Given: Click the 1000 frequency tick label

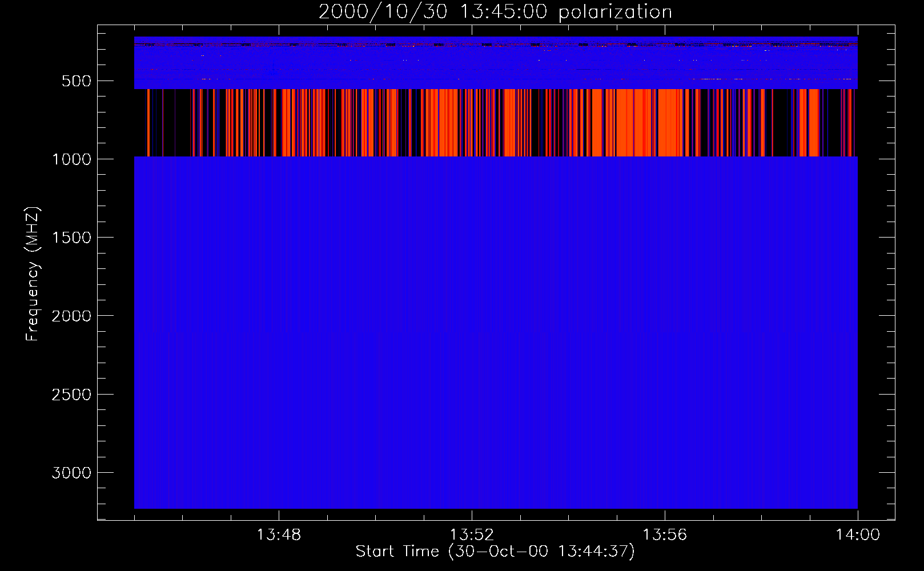Looking at the screenshot, I should (x=71, y=159).
